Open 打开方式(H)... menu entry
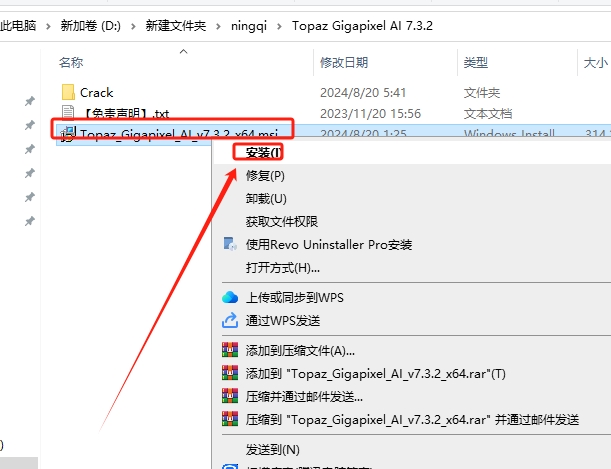This screenshot has height=469, width=611. [283, 268]
